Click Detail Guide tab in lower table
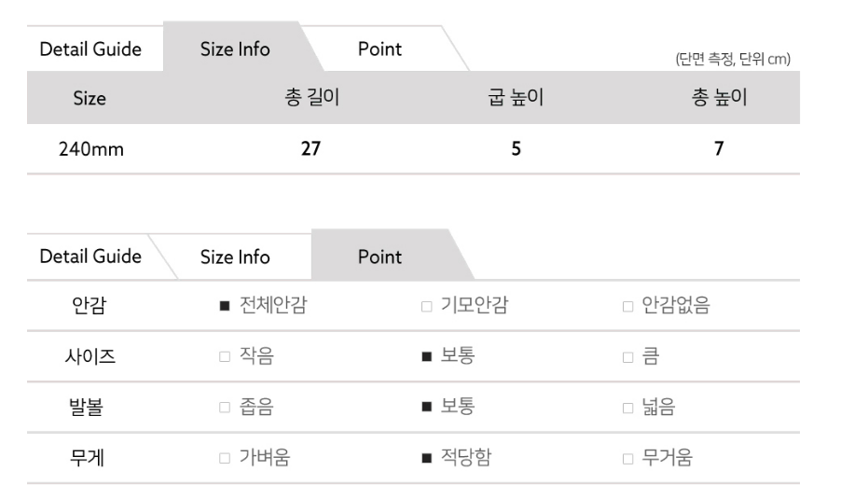 (x=90, y=256)
